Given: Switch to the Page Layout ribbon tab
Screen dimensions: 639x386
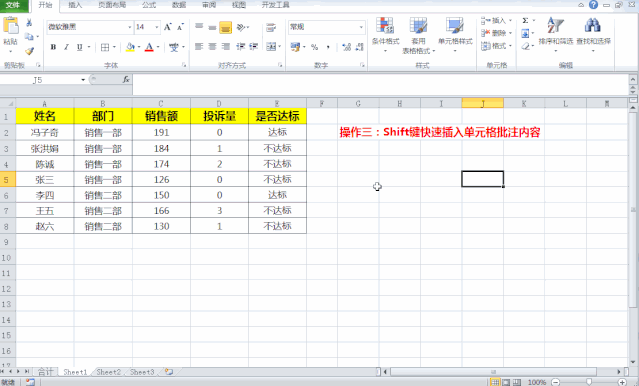Looking at the screenshot, I should (x=112, y=5).
